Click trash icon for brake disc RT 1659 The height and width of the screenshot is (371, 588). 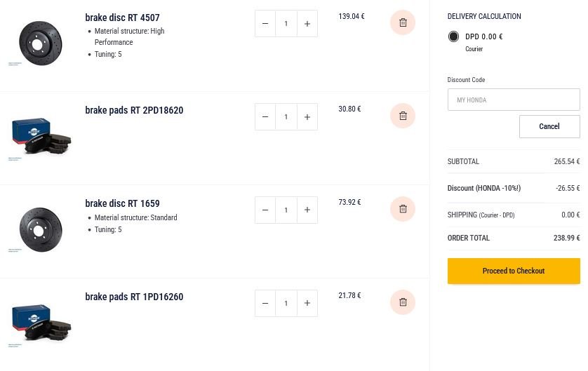403,209
